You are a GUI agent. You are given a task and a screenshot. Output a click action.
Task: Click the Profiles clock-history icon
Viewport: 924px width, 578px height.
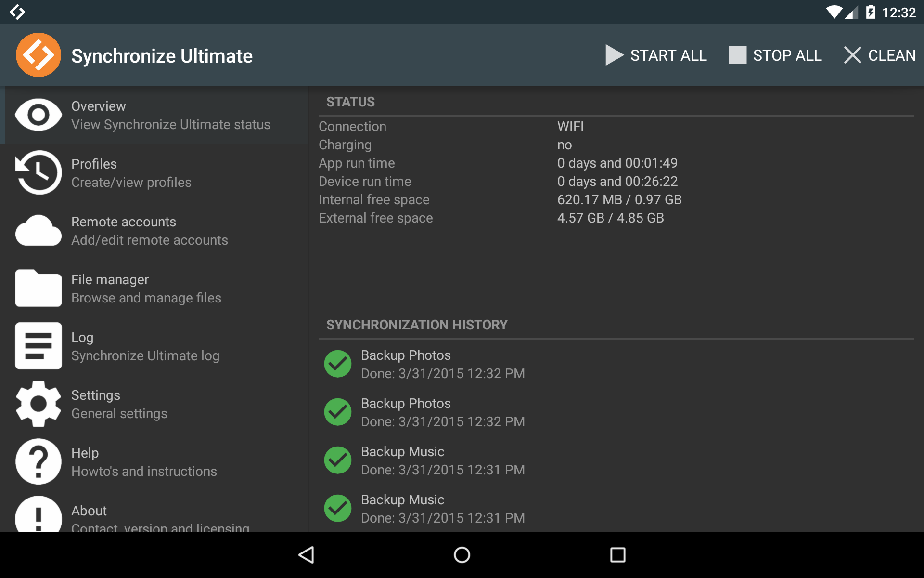38,172
